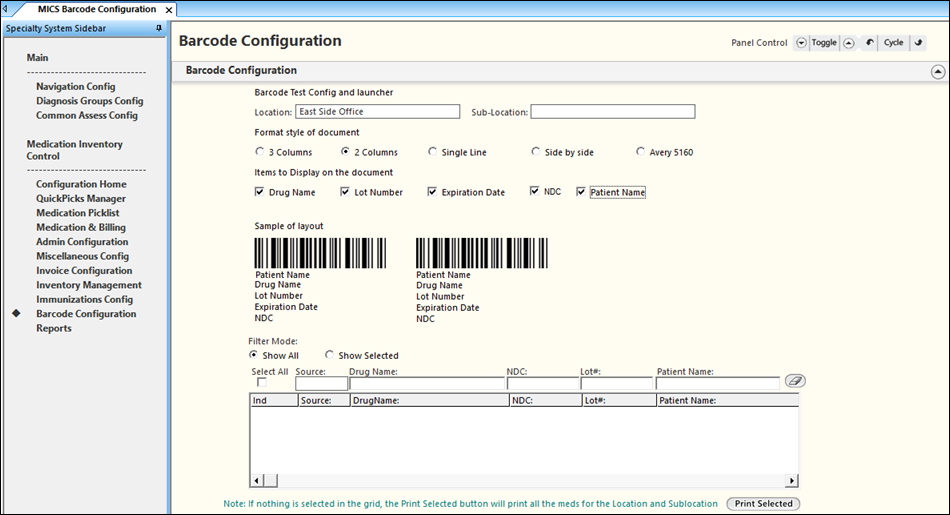Click the Toggle panel control button
The height and width of the screenshot is (515, 950).
pyautogui.click(x=824, y=42)
